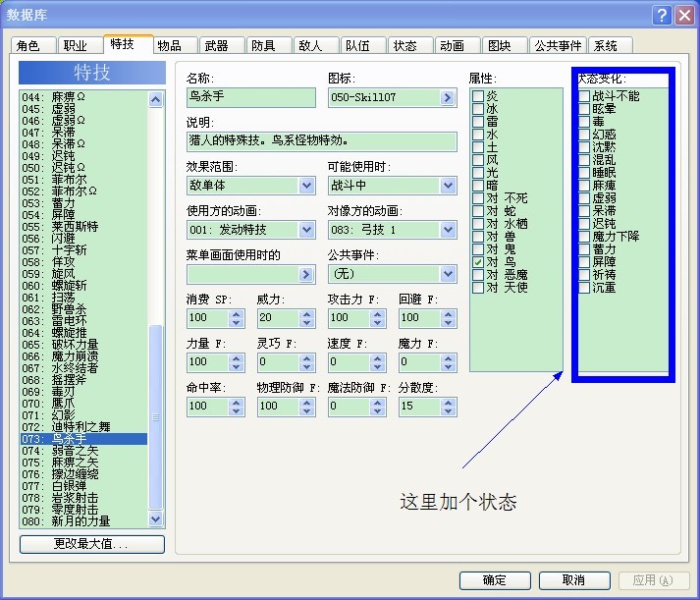Viewport: 700px width, 600px height.
Task: Click the disabled 应用(A) button
Action: (x=654, y=580)
